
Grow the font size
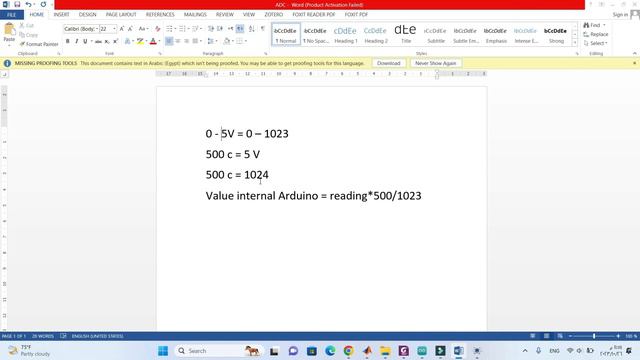[x=122, y=29]
